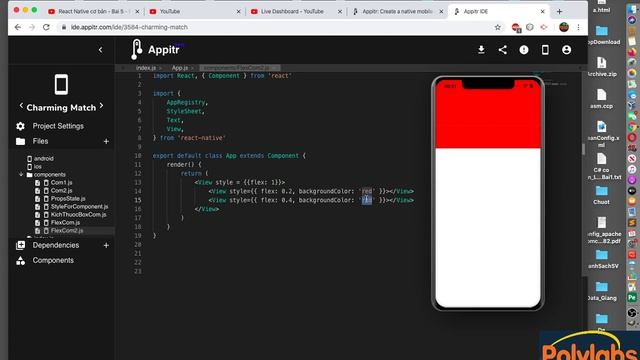Collapse the components folder arrow

pyautogui.click(x=21, y=175)
